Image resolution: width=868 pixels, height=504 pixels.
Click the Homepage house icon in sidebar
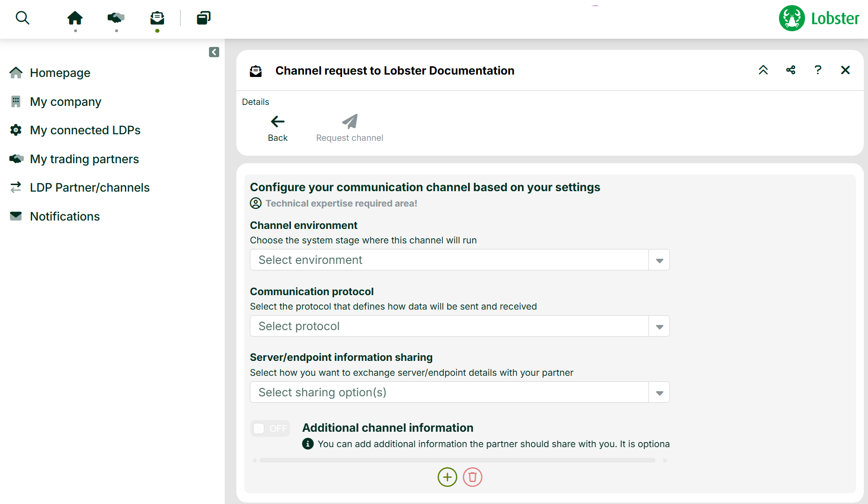(x=16, y=73)
